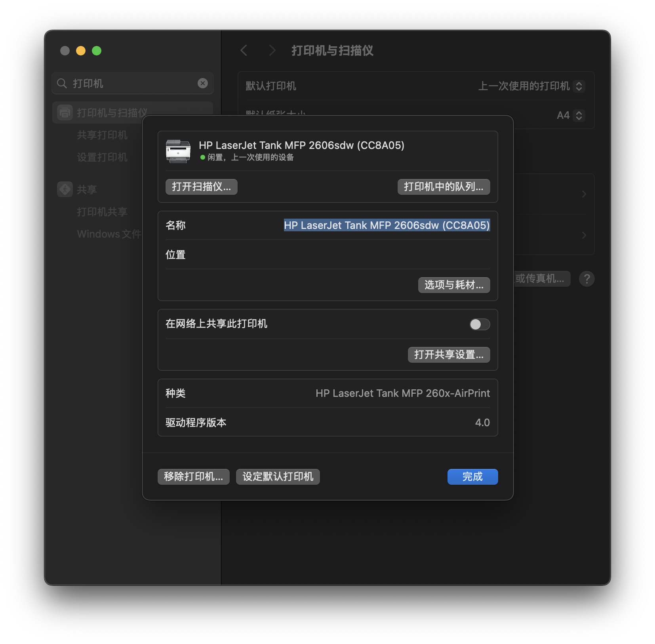This screenshot has height=644, width=655.
Task: Open 打印机中的队列 button
Action: 444,187
